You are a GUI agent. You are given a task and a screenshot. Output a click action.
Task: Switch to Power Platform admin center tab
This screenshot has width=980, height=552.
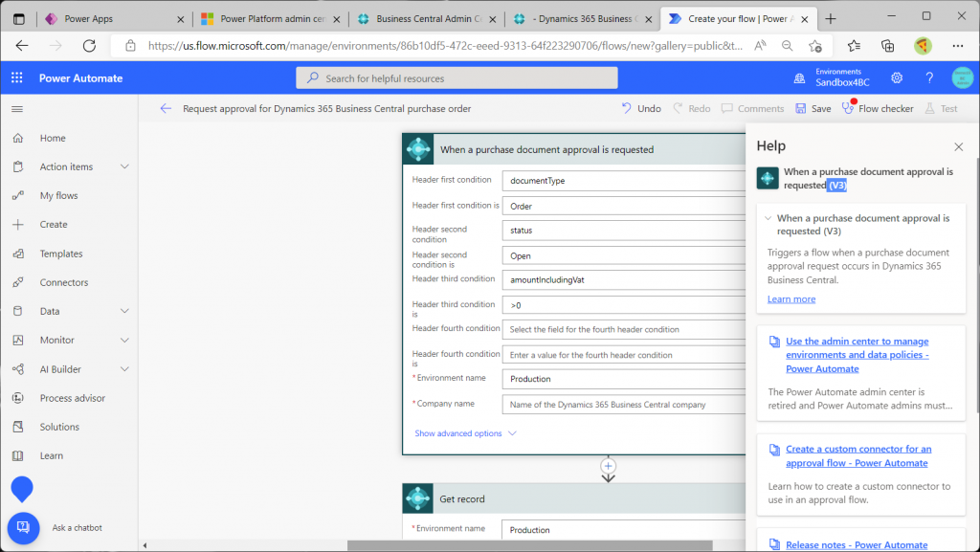(273, 19)
